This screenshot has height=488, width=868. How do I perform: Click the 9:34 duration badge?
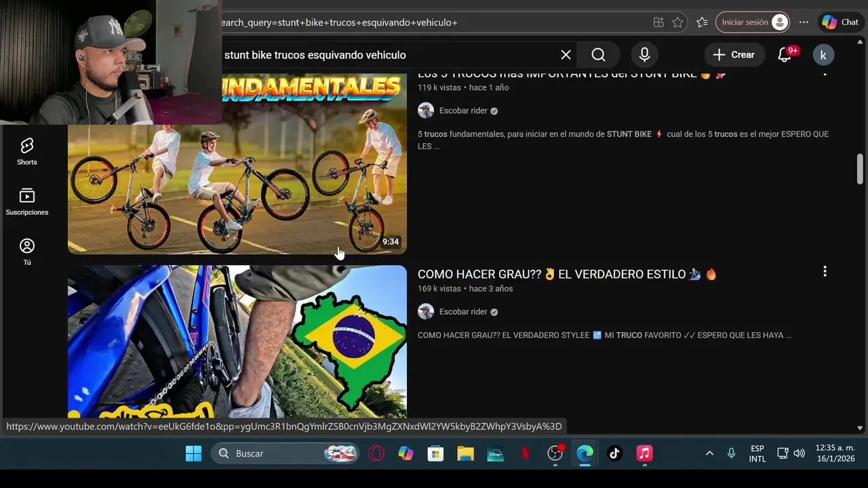tap(391, 242)
